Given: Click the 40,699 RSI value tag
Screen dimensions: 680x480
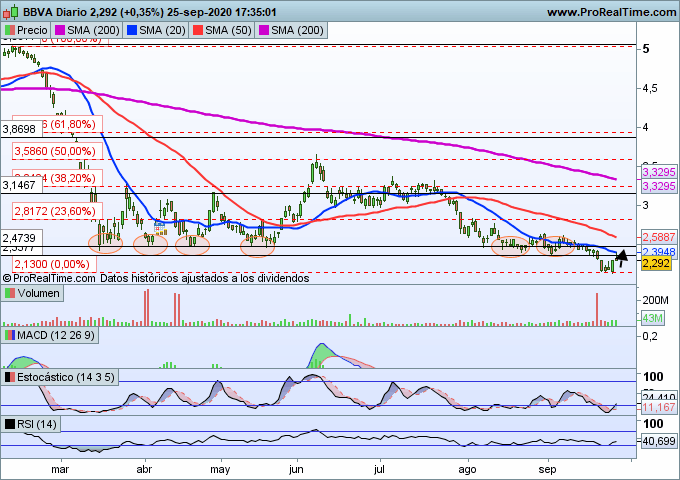Looking at the screenshot, I should [x=658, y=441].
